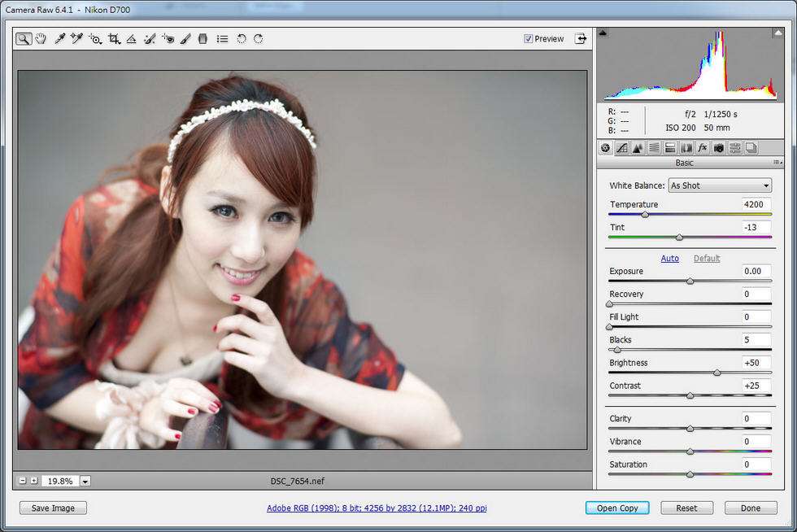Toggle highlight clipping warning on histogram
The width and height of the screenshot is (797, 532).
point(777,33)
